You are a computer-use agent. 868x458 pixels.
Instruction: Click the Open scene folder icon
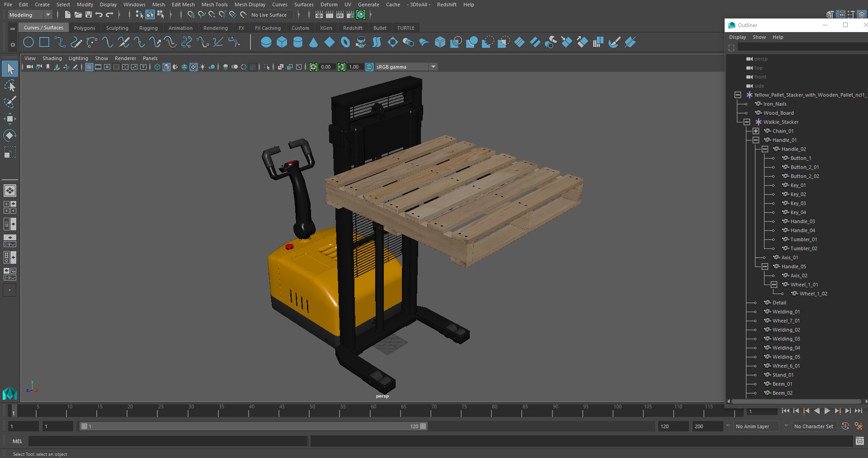point(78,15)
